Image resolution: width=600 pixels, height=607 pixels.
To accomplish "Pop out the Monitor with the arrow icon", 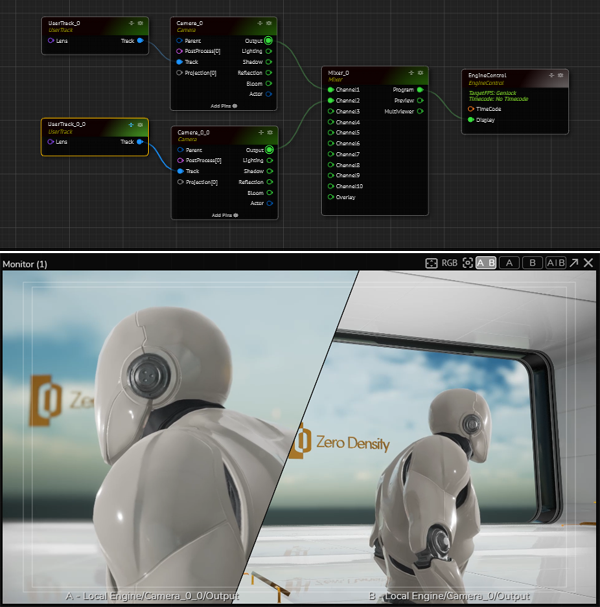I will pos(574,263).
